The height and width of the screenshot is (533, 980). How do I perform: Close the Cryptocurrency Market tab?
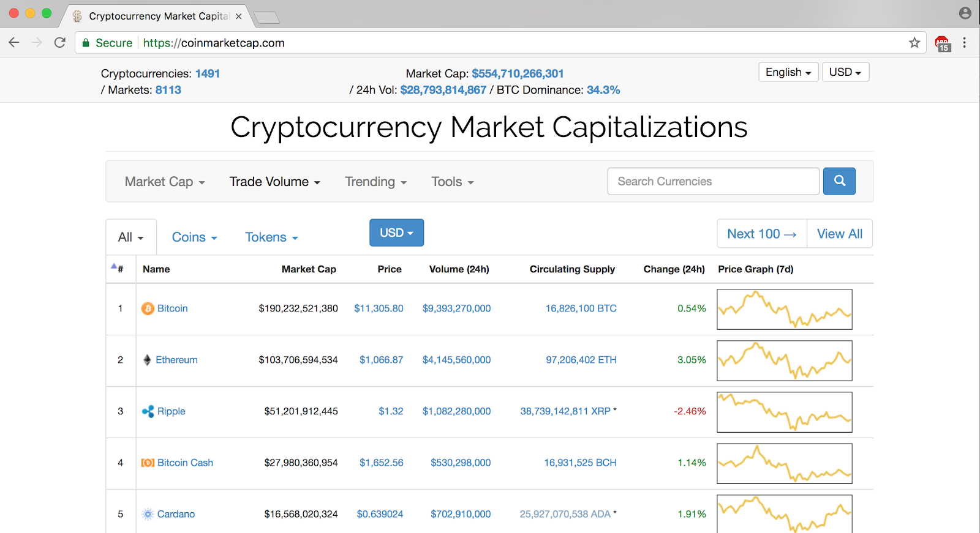pos(239,17)
